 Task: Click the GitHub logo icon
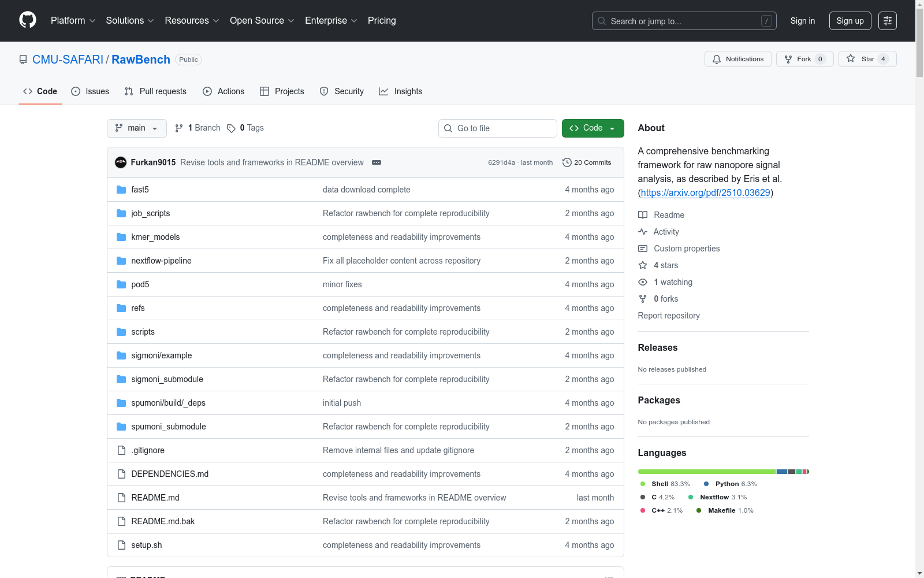coord(28,20)
